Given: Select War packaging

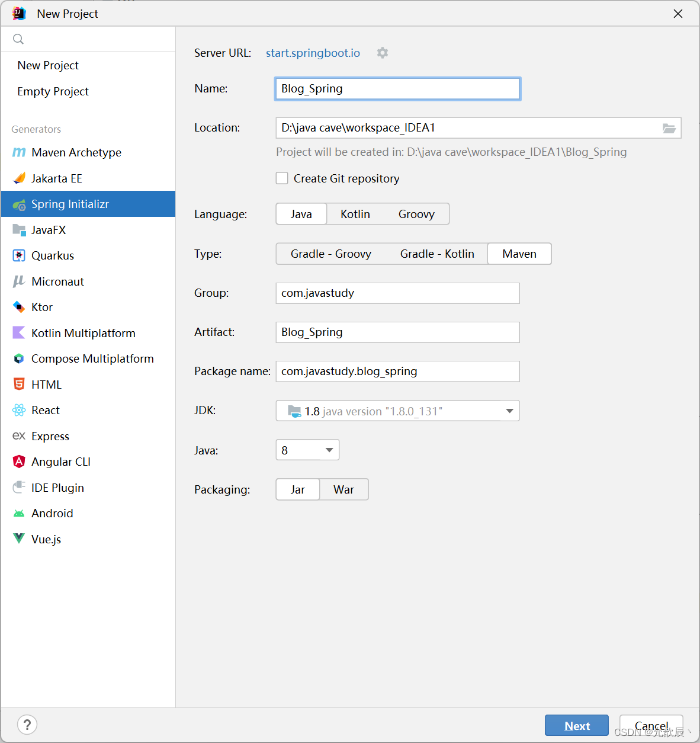Looking at the screenshot, I should 343,489.
